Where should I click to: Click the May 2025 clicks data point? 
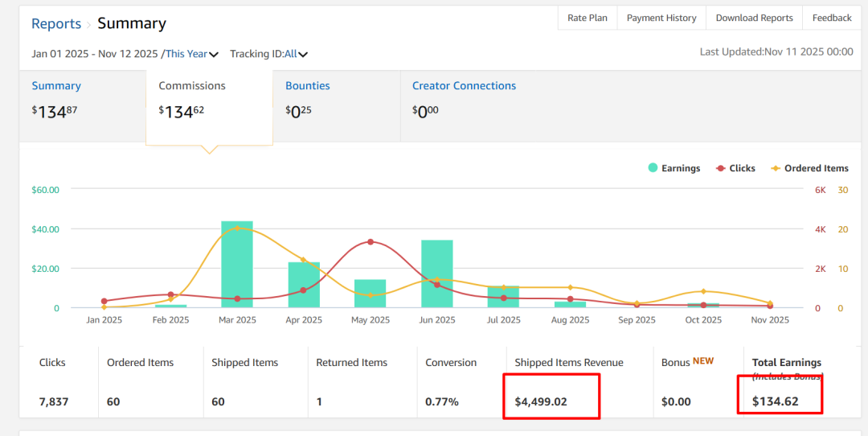pyautogui.click(x=371, y=241)
